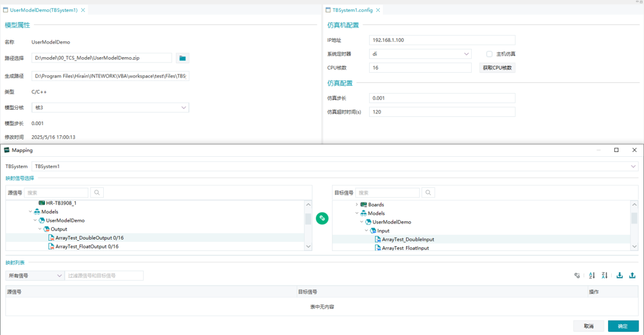This screenshot has height=335, width=644.
Task: Click the Mapping window title icon
Action: pos(7,150)
